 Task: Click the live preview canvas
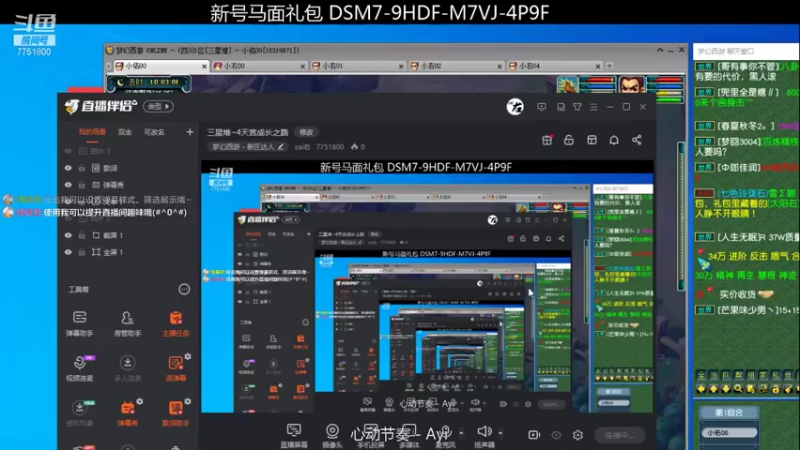[427, 286]
